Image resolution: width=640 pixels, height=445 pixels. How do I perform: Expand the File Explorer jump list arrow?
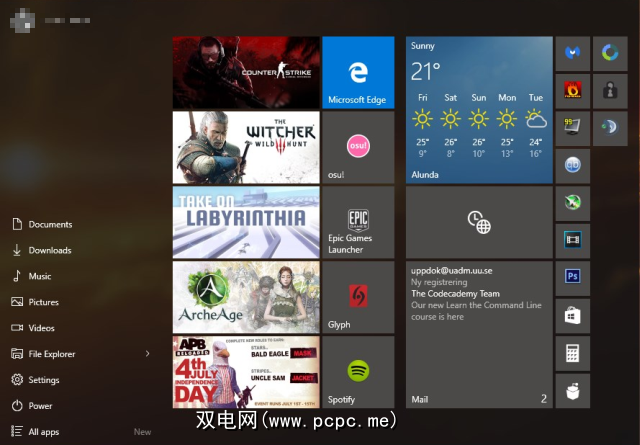tap(147, 354)
